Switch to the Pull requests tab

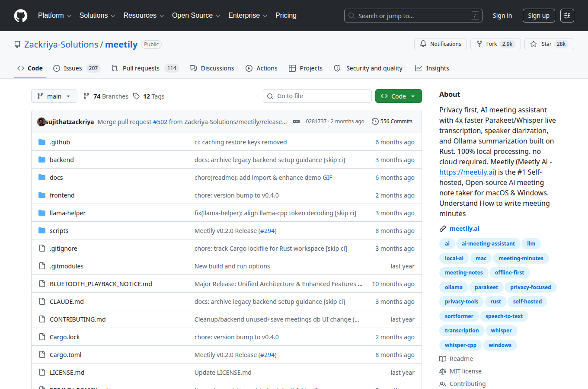tap(145, 68)
